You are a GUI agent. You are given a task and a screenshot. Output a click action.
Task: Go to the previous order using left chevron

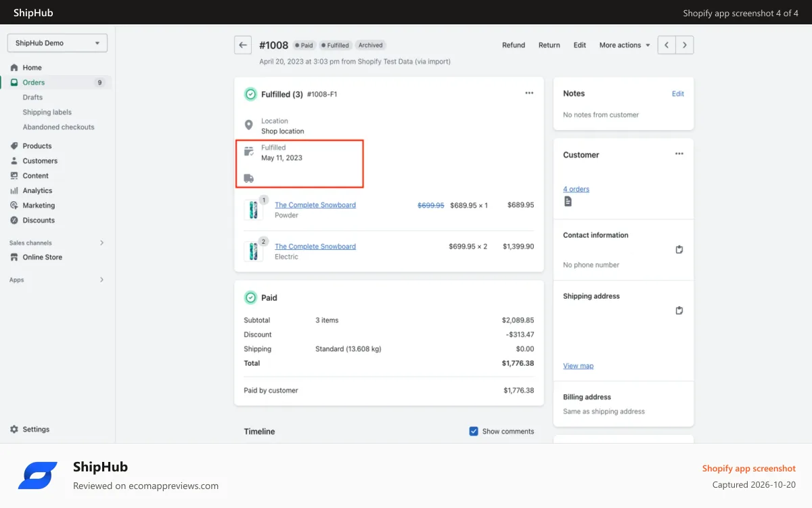(x=667, y=45)
